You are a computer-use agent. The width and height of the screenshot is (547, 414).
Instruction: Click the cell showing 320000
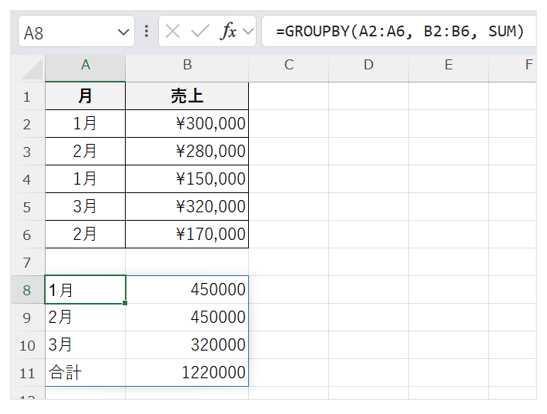tap(187, 345)
